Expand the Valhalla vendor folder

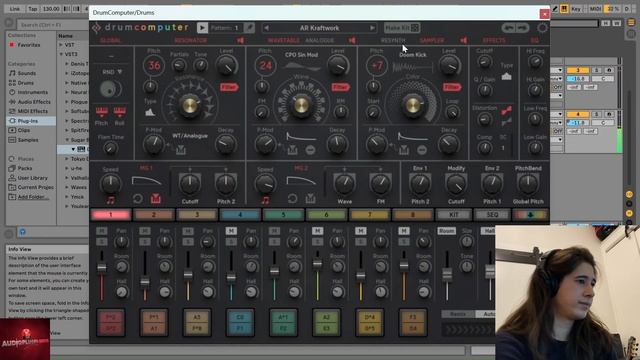click(67, 178)
